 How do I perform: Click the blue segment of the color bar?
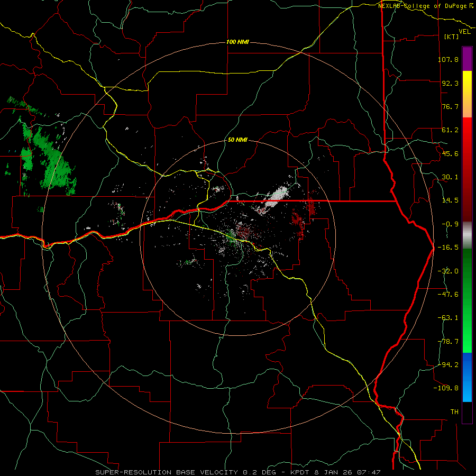pyautogui.click(x=467, y=377)
